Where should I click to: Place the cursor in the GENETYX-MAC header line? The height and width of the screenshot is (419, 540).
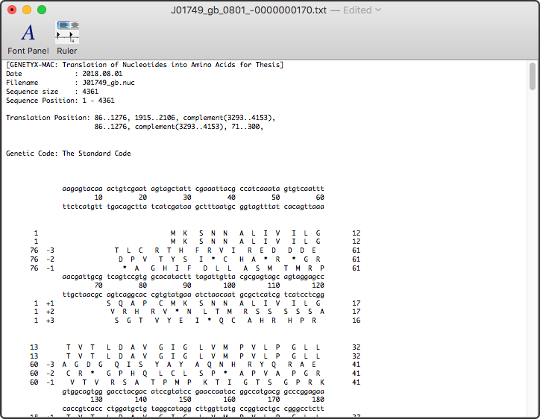click(145, 65)
